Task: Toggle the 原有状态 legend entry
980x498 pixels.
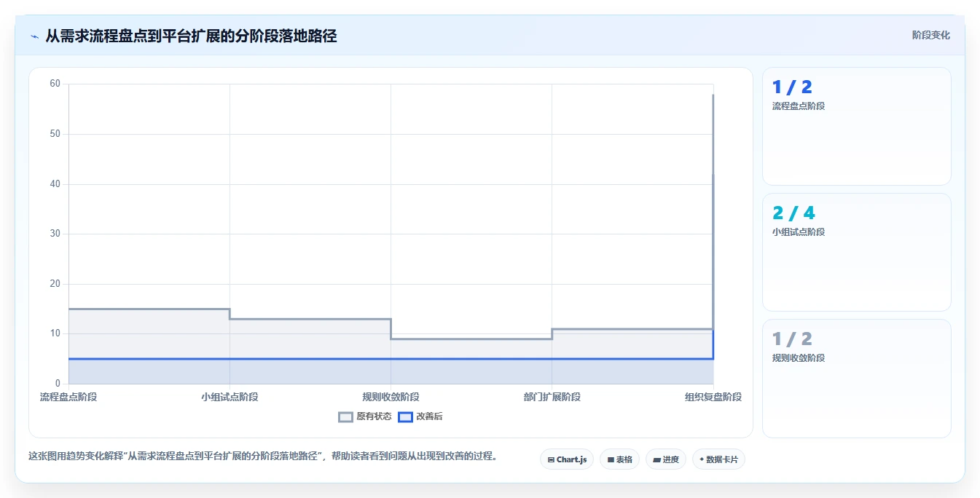Action: (x=365, y=416)
